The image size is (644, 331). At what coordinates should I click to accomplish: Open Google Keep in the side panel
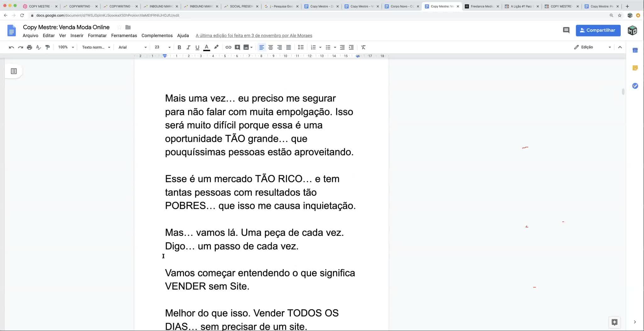pos(635,68)
